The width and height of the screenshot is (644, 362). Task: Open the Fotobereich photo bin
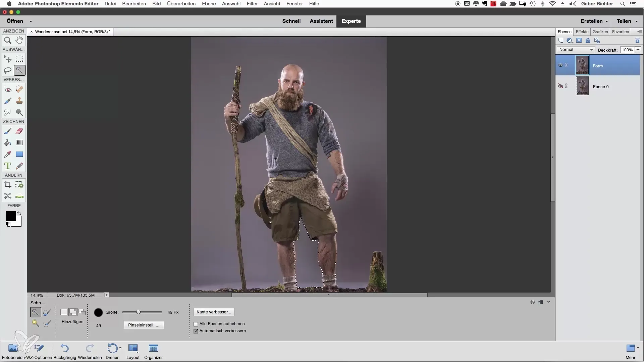[13, 351]
